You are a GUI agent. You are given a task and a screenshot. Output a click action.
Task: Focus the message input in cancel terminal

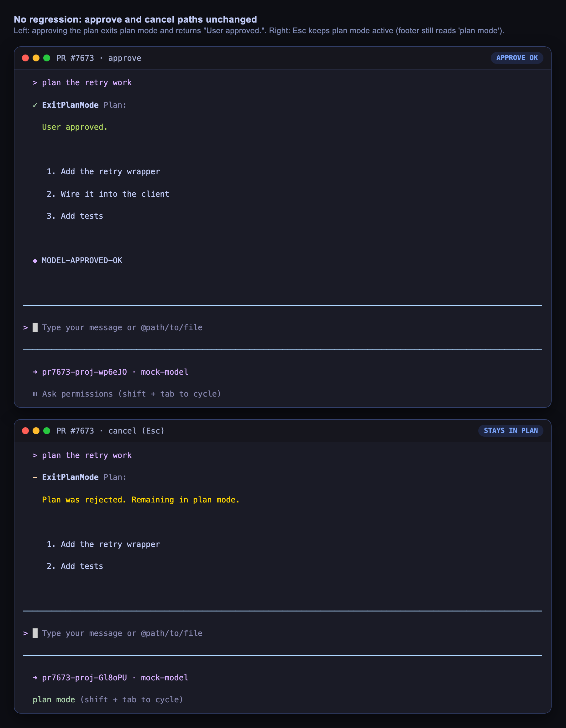coord(282,633)
